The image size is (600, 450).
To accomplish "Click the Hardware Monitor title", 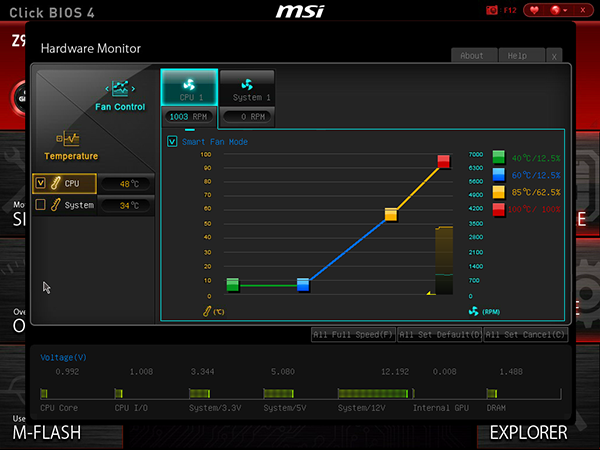I will (91, 49).
